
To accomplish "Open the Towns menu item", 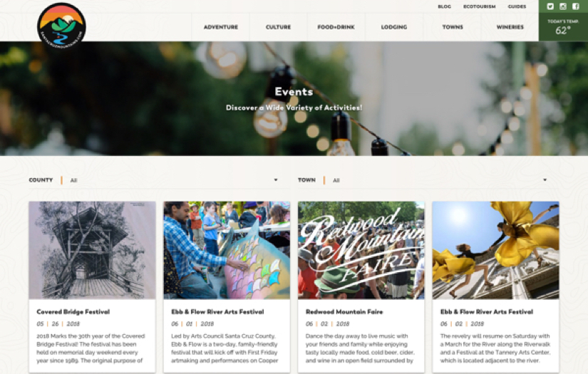I will coord(453,27).
